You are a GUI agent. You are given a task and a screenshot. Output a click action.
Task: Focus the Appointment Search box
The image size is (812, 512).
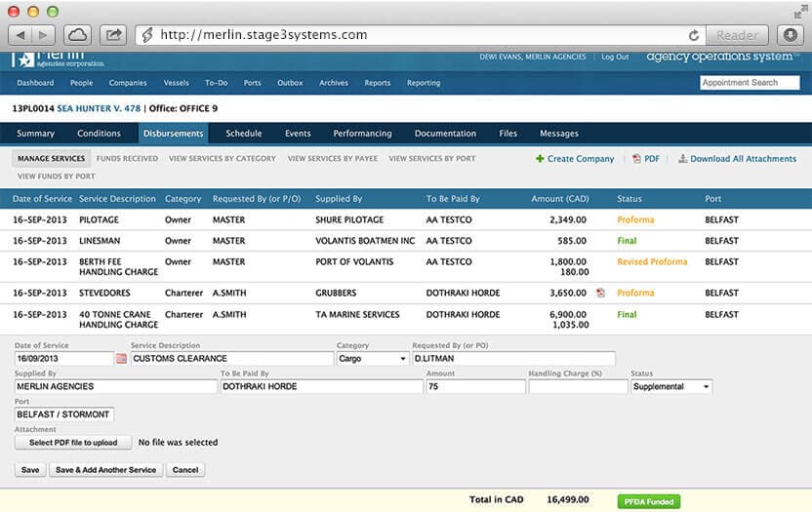(751, 83)
